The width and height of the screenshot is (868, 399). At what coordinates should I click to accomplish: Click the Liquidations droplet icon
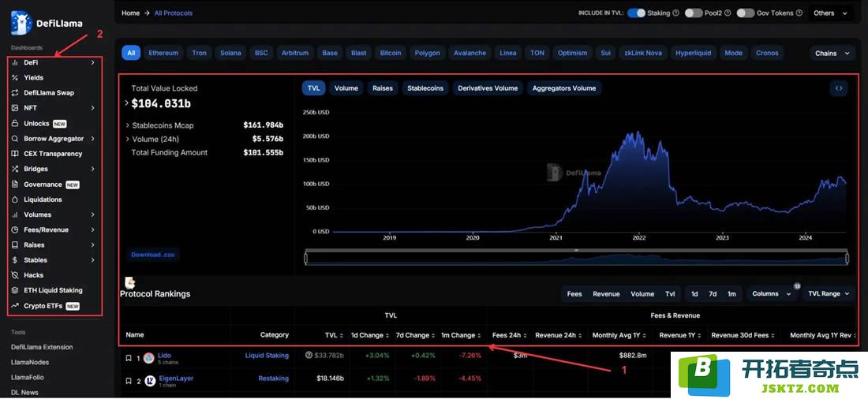(x=15, y=199)
